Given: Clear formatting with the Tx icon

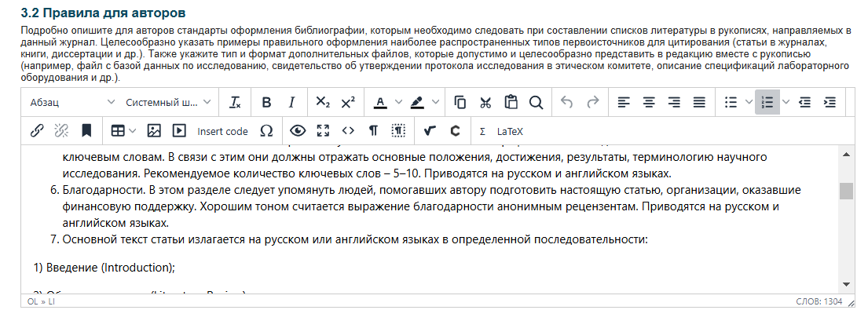Looking at the screenshot, I should (236, 102).
